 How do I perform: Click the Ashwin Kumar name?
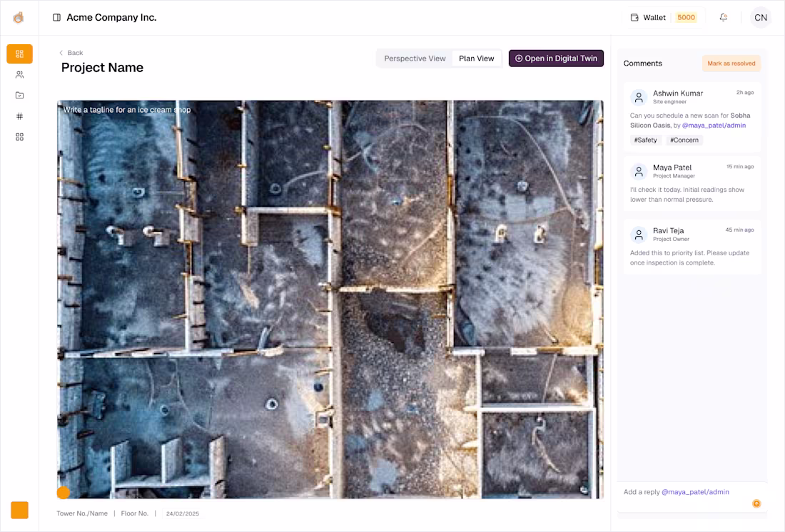point(678,93)
